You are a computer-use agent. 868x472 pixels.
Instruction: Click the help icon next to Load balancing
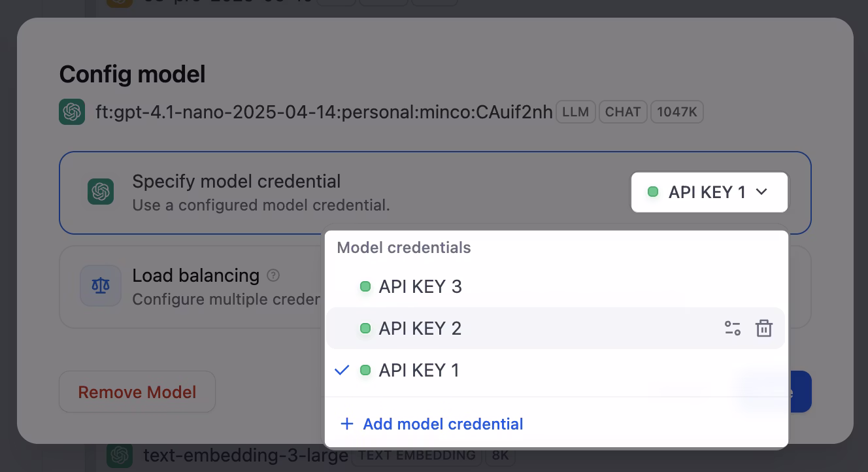(273, 275)
